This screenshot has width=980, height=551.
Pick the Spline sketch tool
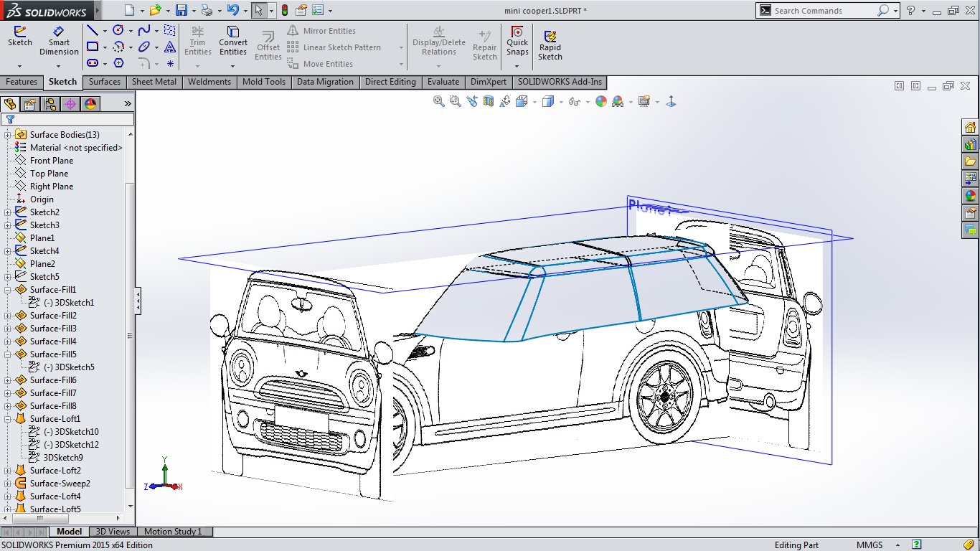[144, 30]
